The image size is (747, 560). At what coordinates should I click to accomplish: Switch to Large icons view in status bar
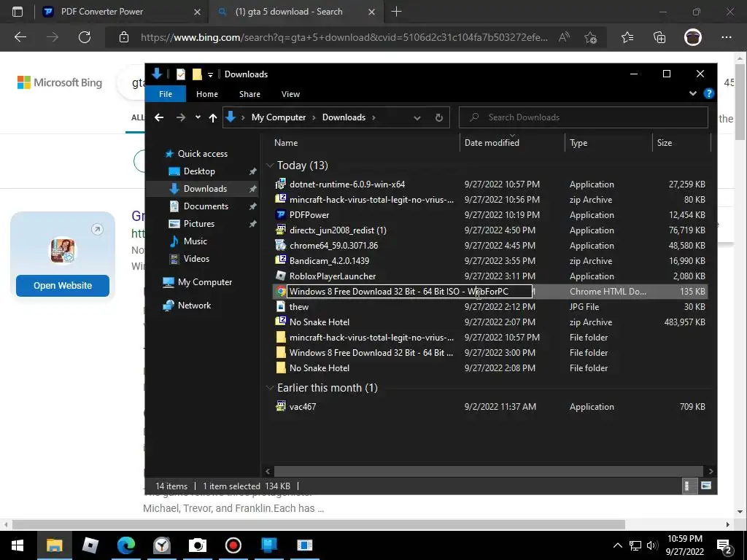[705, 486]
